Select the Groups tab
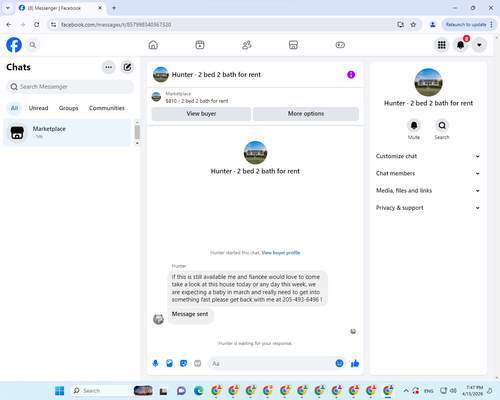 [68, 108]
